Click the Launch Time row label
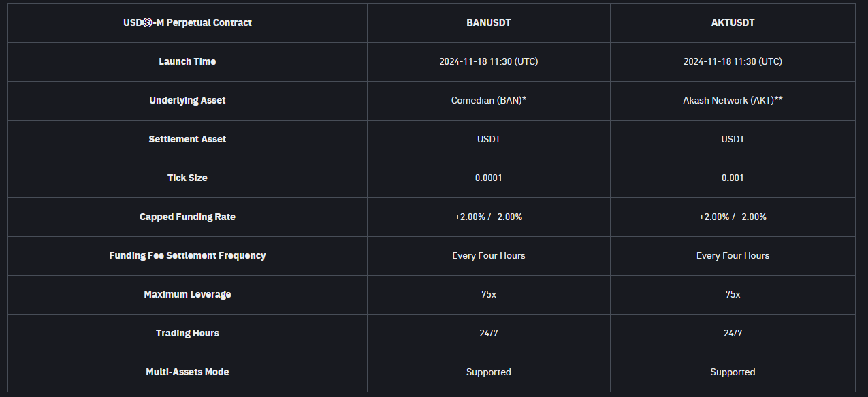The height and width of the screenshot is (397, 868). (x=187, y=61)
